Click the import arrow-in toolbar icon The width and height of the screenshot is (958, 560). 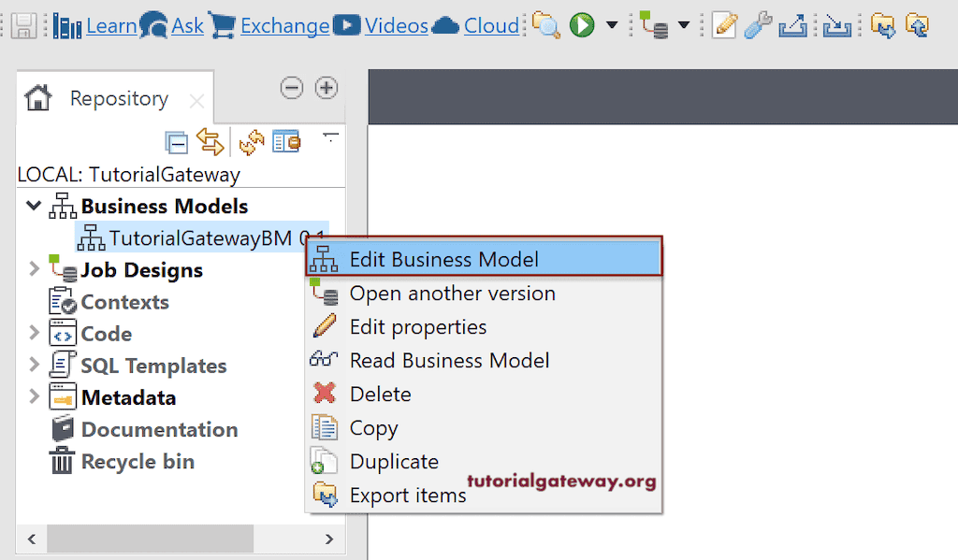tap(836, 25)
